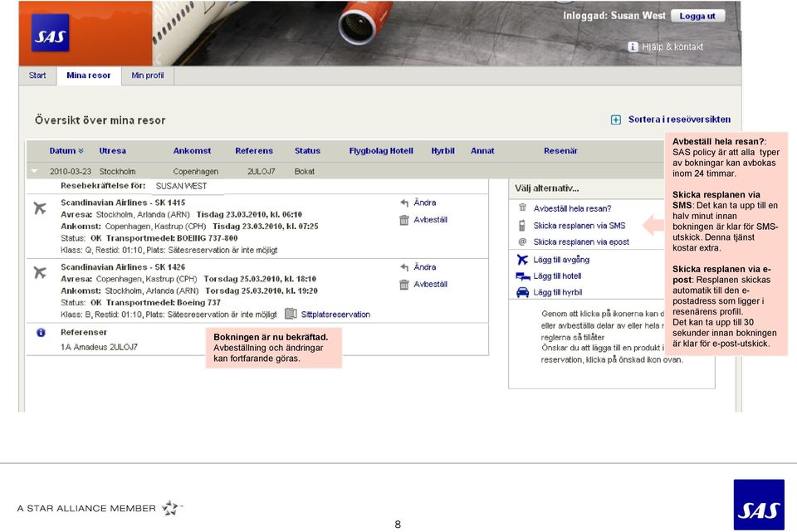Sort by the Utresa column header
797x532 pixels.
(112, 151)
